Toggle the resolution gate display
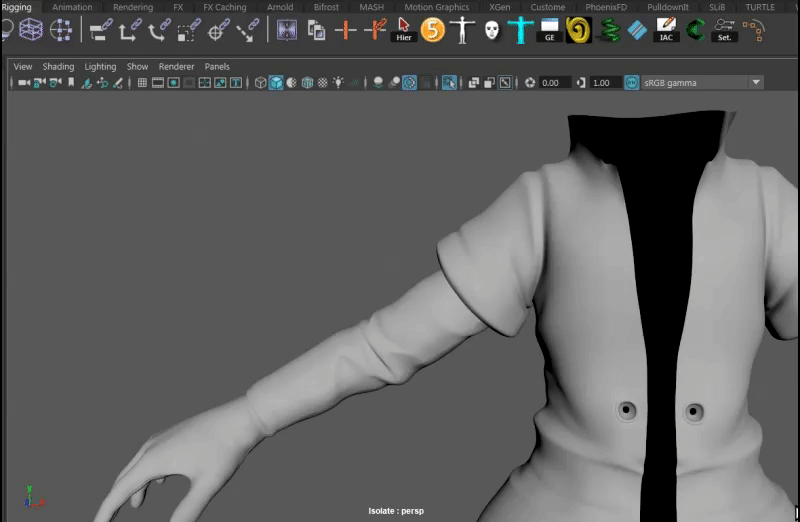800x522 pixels. [x=173, y=83]
